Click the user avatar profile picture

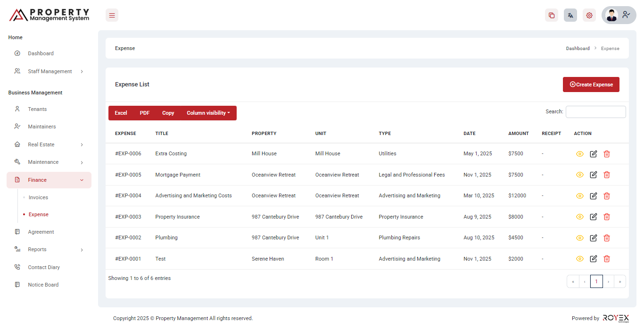pos(611,15)
